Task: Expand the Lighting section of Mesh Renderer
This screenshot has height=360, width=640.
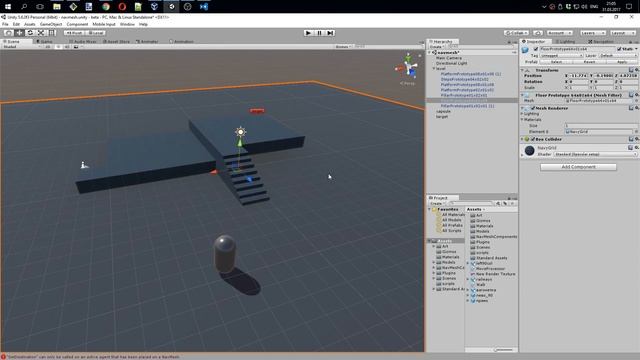Action: pyautogui.click(x=522, y=114)
